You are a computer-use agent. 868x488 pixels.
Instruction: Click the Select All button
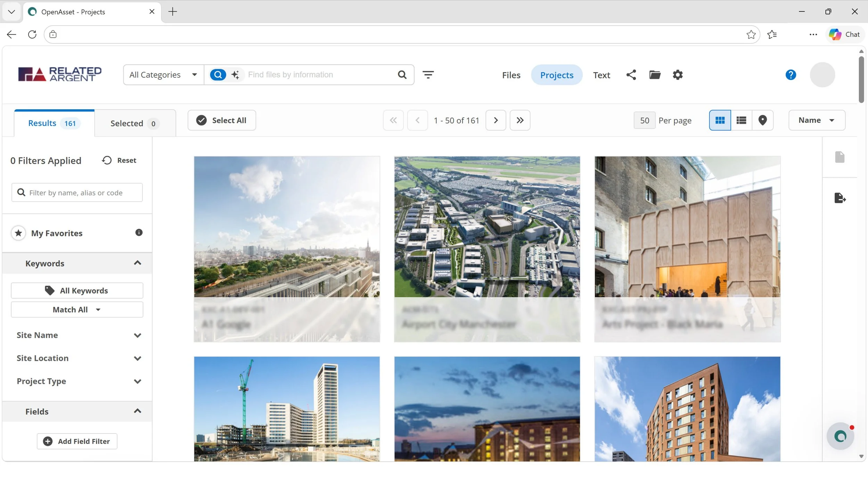click(x=222, y=120)
